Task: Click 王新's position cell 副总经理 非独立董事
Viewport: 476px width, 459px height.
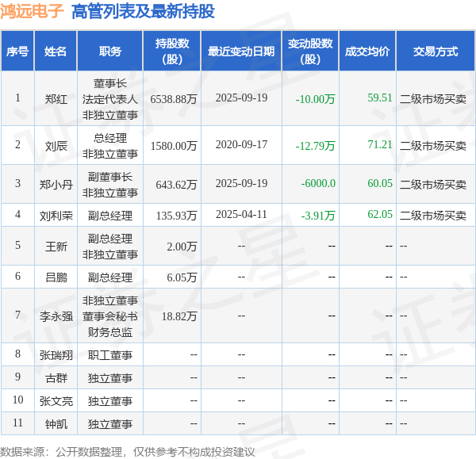Action: pos(110,247)
